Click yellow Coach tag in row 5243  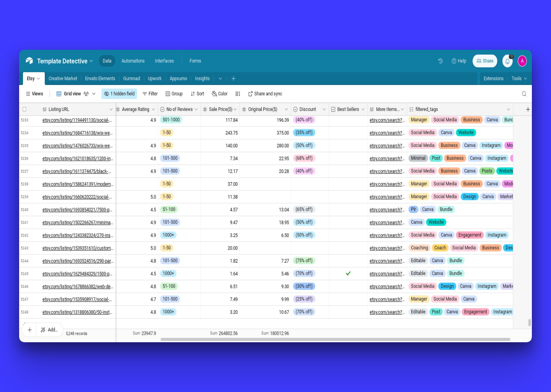tap(440, 248)
